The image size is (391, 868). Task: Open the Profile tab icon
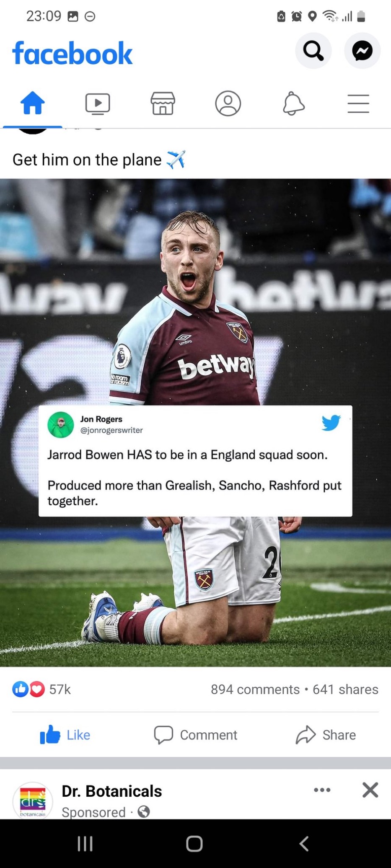(228, 103)
